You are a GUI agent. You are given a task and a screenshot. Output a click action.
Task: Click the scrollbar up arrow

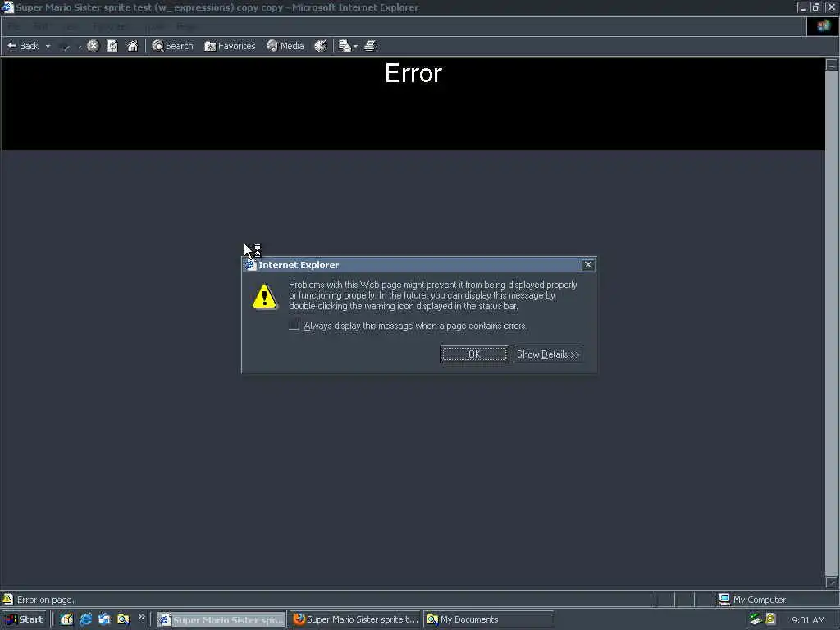click(832, 65)
